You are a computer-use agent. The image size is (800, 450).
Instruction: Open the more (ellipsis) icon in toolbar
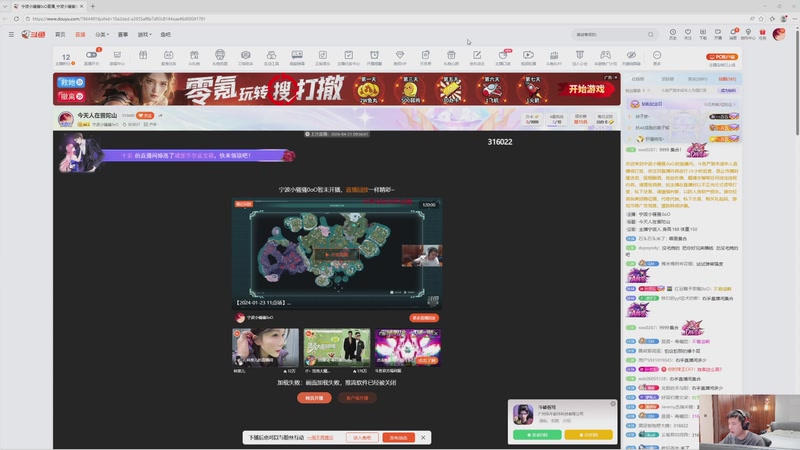coord(657,55)
